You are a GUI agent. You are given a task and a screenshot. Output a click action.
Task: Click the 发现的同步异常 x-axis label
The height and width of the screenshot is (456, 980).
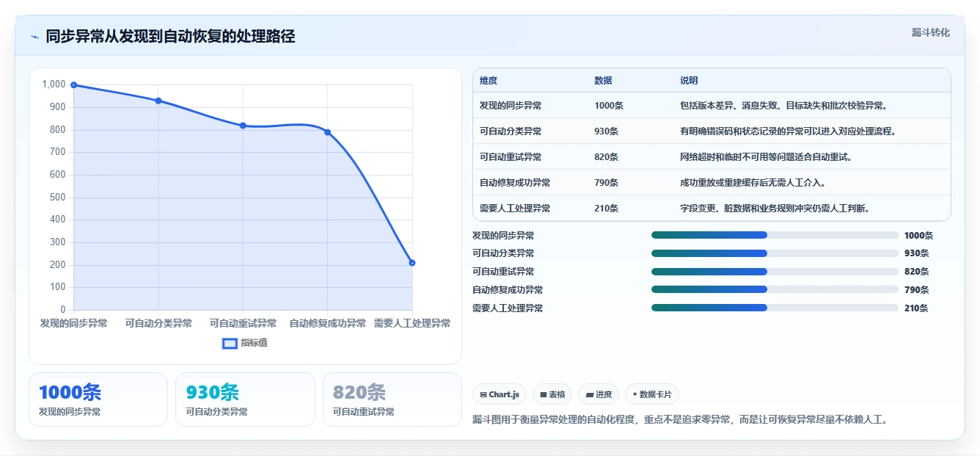point(74,323)
